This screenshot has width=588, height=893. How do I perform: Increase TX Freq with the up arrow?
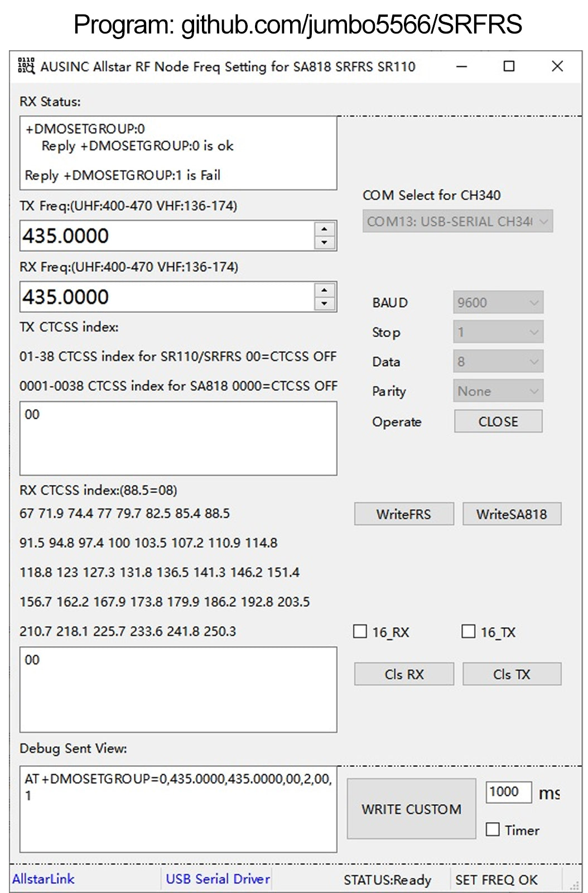click(324, 229)
